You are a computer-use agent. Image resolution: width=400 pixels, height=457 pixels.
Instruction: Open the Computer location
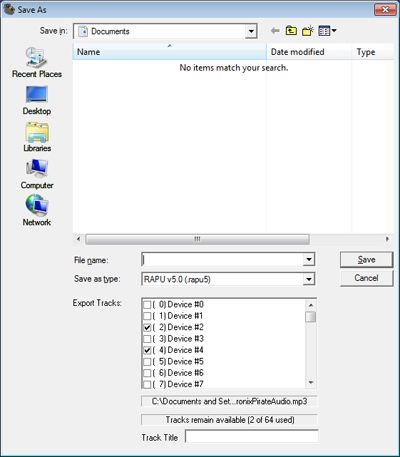click(x=37, y=175)
